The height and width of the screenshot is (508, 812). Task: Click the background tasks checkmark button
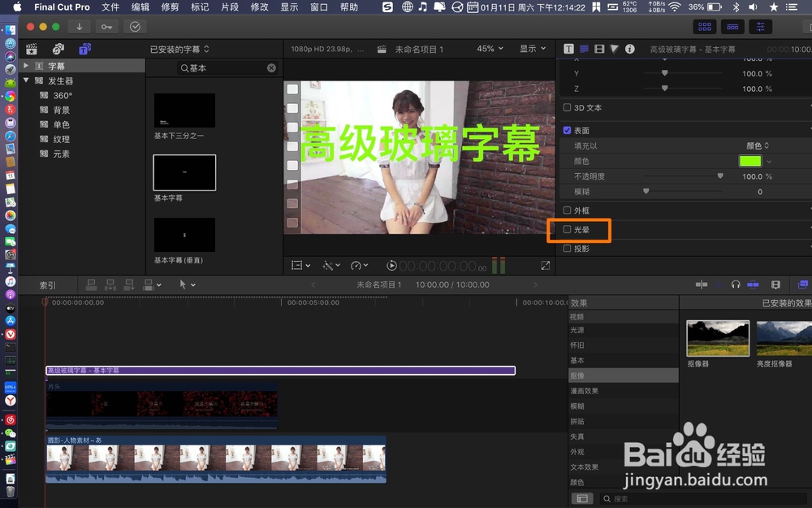coord(135,27)
